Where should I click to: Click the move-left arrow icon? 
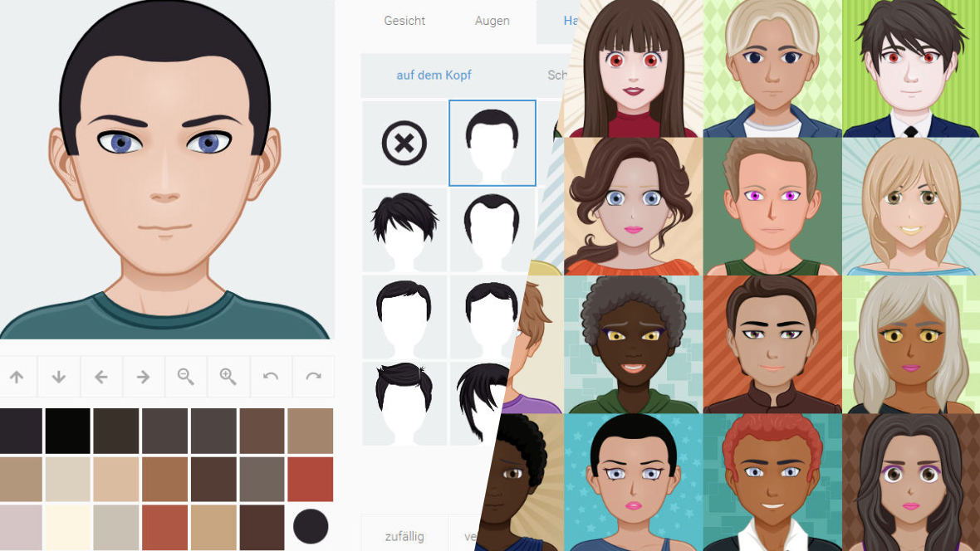click(x=101, y=376)
